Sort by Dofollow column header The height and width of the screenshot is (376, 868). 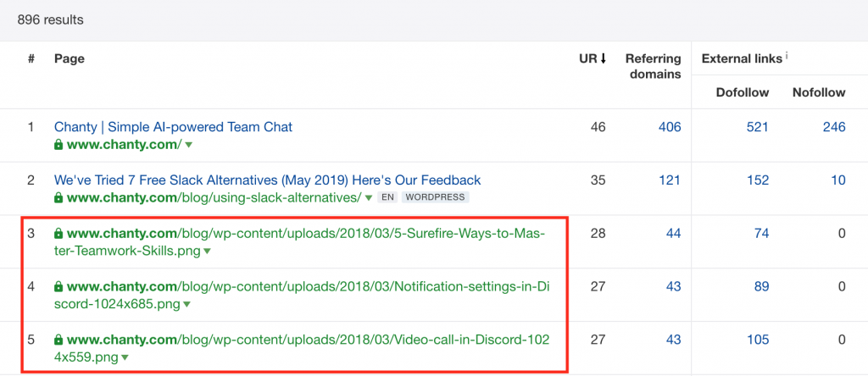pos(743,92)
